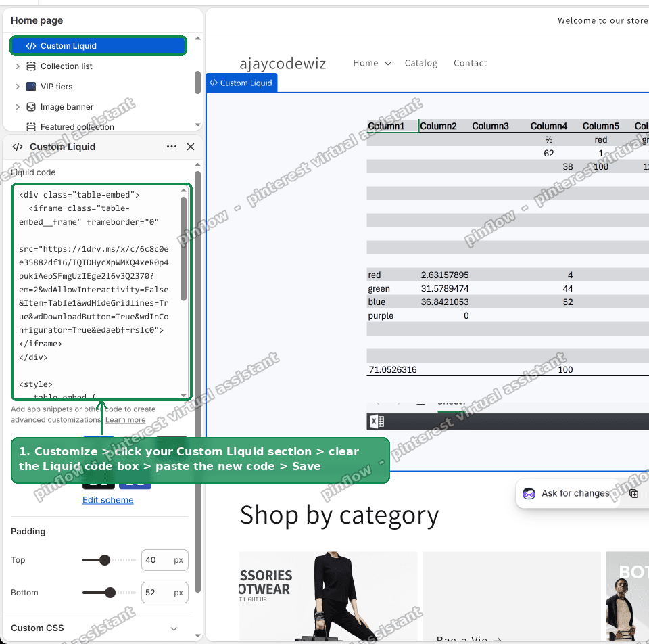Click the assistant avatar icon on Ask for changes
The width and height of the screenshot is (649, 644).
[529, 493]
